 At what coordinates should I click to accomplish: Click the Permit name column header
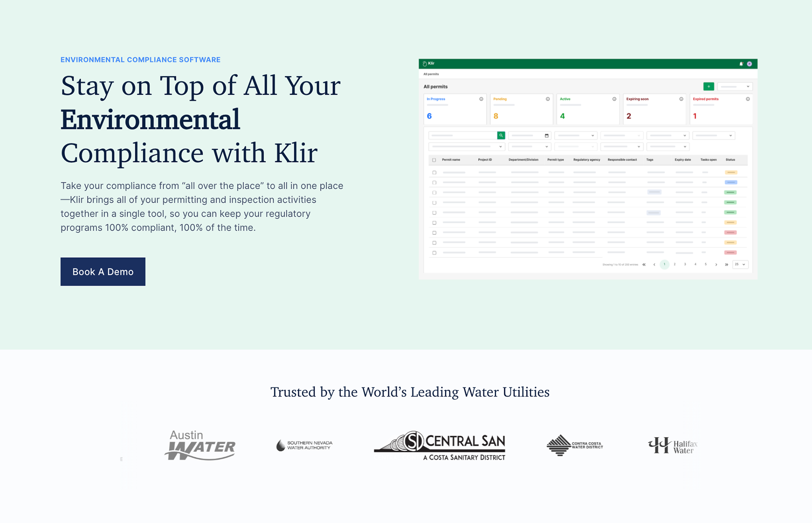pos(451,160)
